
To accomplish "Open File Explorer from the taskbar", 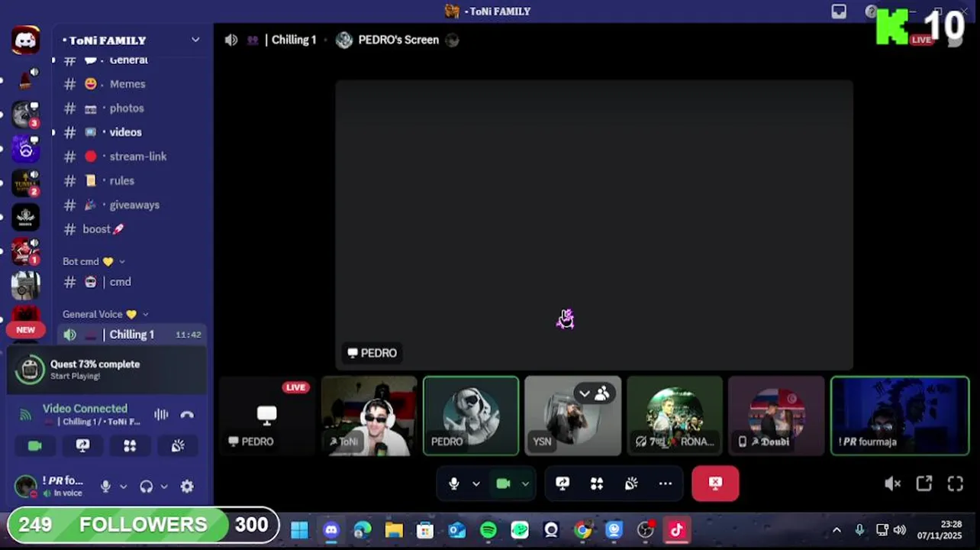I will click(x=394, y=530).
